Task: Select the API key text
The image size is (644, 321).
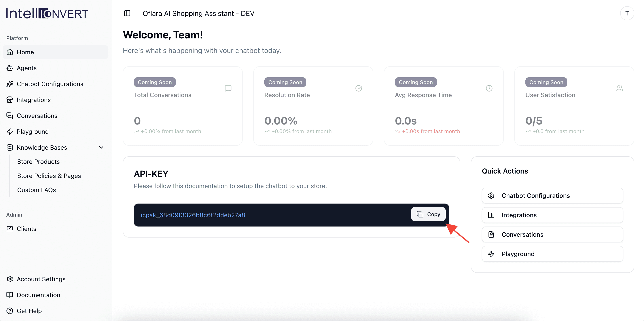Action: click(x=193, y=215)
